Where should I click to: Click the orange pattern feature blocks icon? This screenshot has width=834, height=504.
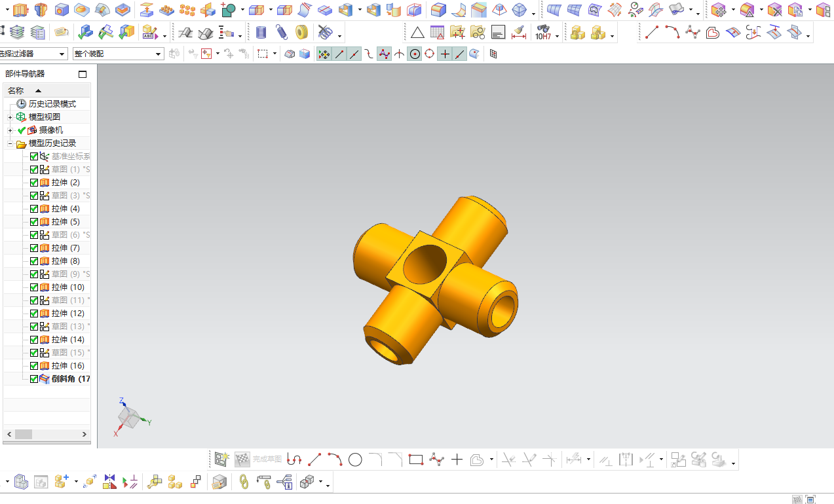(187, 10)
